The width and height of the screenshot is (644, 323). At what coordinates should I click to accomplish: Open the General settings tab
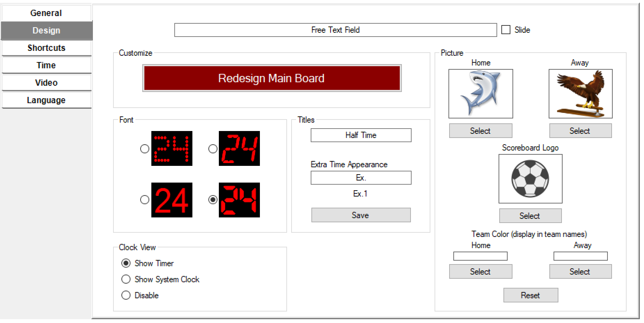click(46, 13)
